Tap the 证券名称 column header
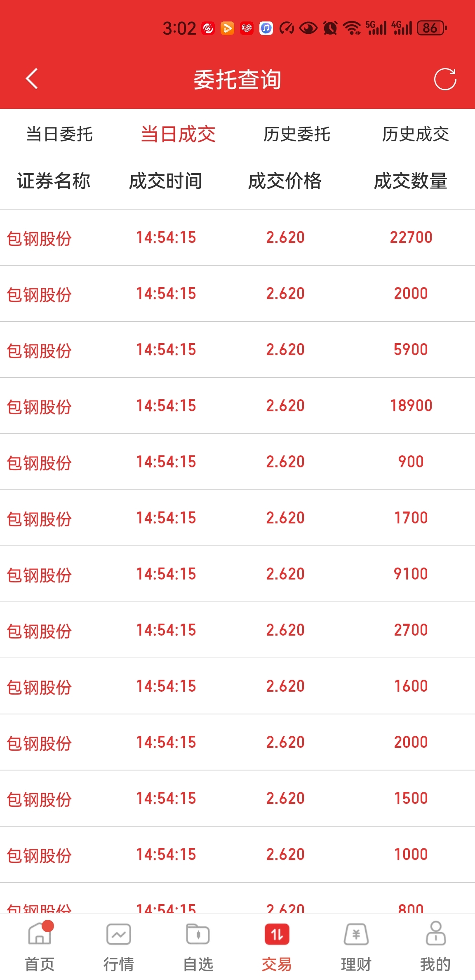This screenshot has height=980, width=475. pos(54,181)
